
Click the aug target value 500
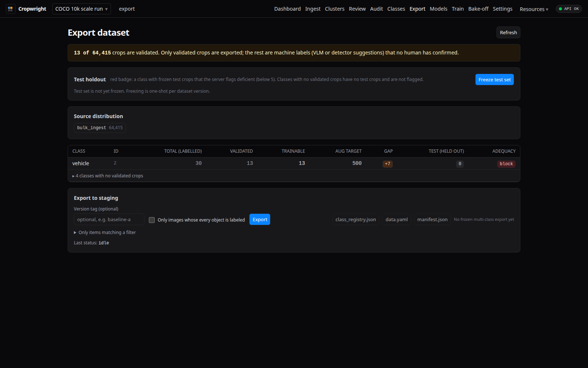(357, 163)
